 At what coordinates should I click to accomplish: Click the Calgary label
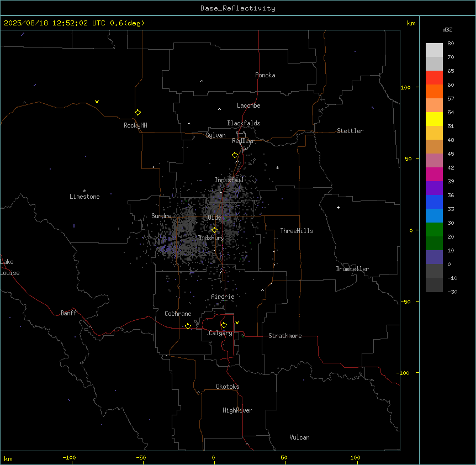coord(221,333)
